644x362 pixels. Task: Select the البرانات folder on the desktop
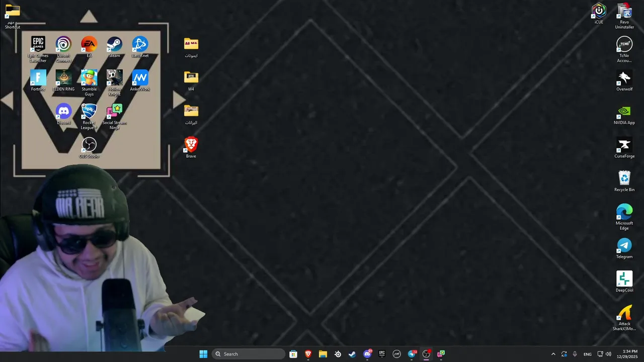tap(191, 114)
